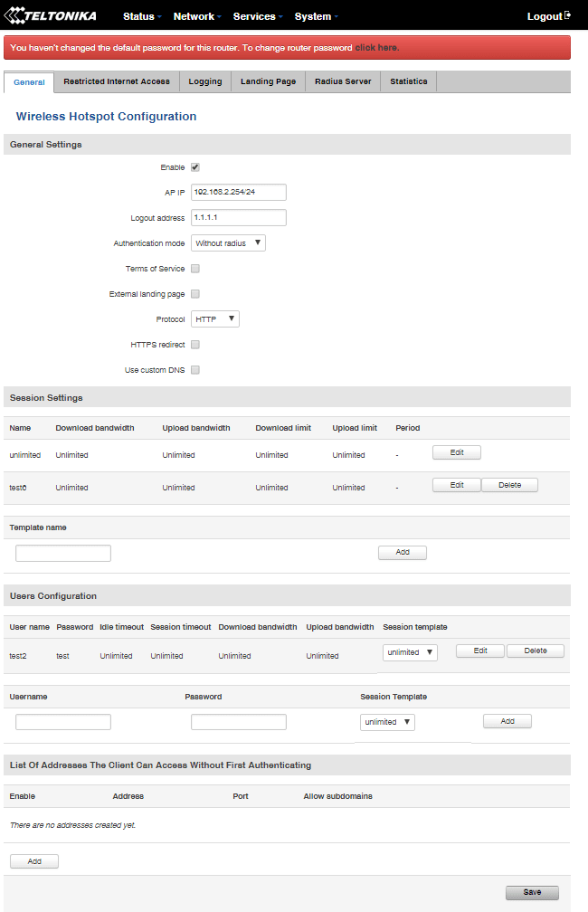Delete the test6 session template
This screenshot has height=912, width=588.
(509, 485)
